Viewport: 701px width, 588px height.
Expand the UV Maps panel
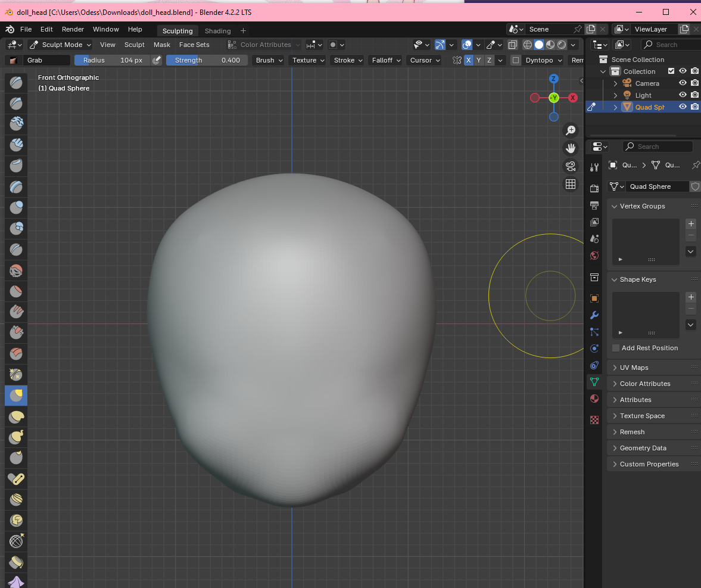(x=634, y=368)
